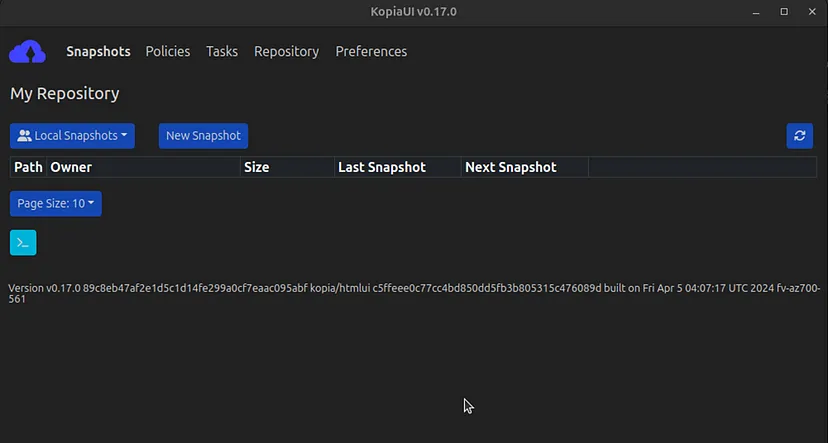Click the Size column header
828x443 pixels.
[x=257, y=167]
